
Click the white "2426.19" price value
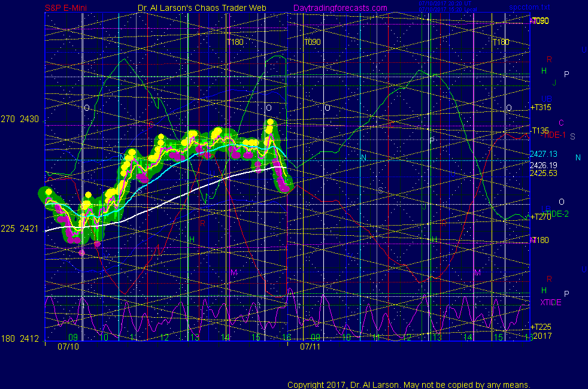543,165
